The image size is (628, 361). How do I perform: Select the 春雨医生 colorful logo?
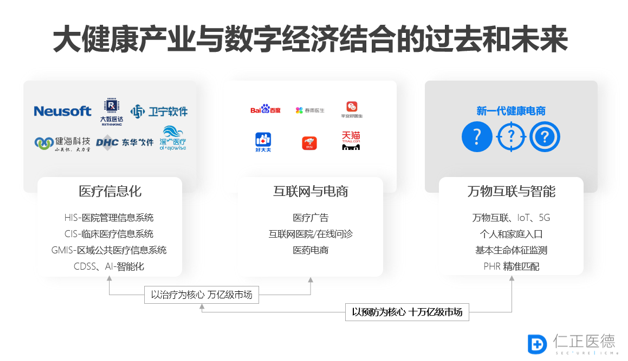point(310,110)
